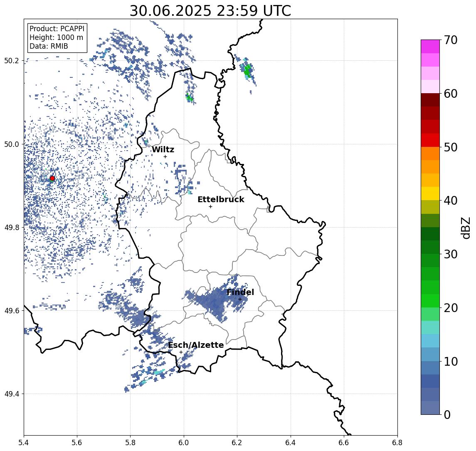
Task: Click the colorbar tick label 10
Action: 451,361
